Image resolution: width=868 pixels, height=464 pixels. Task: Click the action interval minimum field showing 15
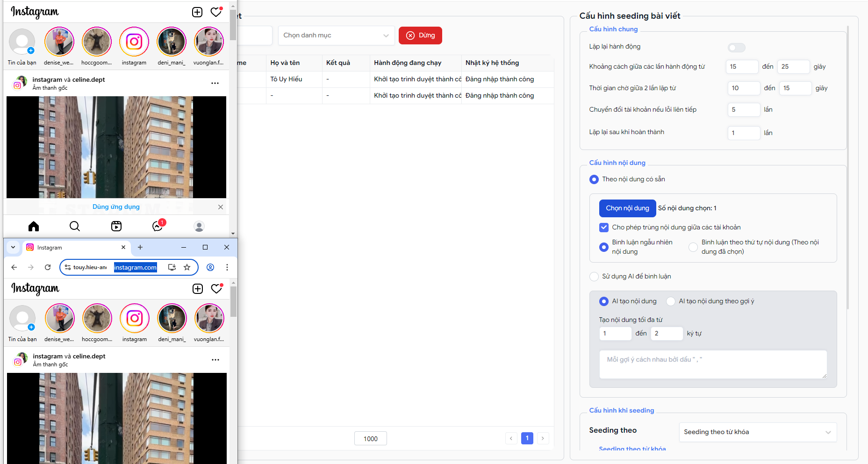coord(742,67)
